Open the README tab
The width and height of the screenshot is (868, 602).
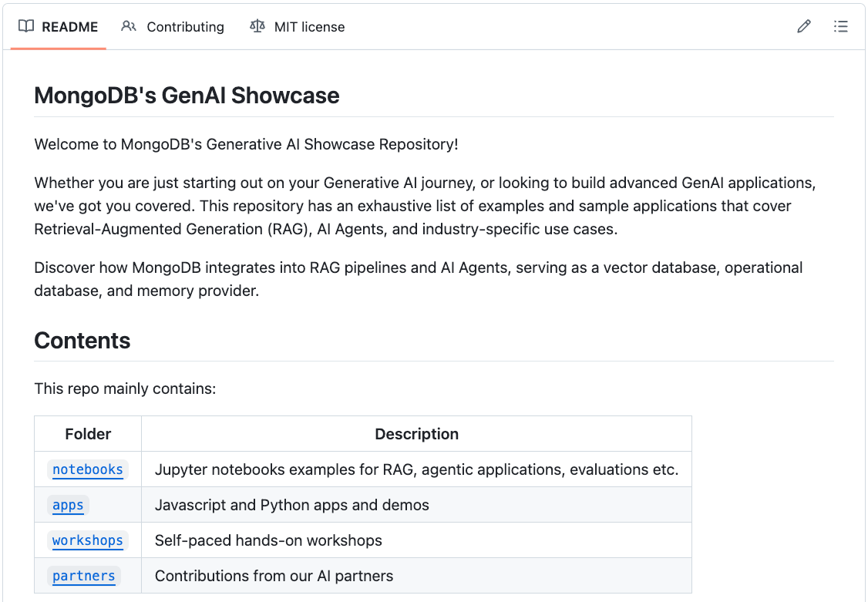69,26
